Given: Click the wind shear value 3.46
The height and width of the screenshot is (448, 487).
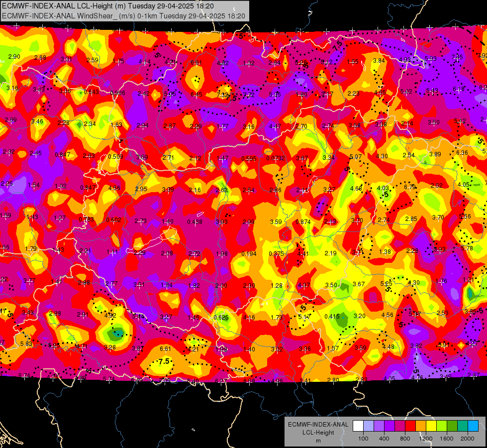Looking at the screenshot, I should click(37, 121).
